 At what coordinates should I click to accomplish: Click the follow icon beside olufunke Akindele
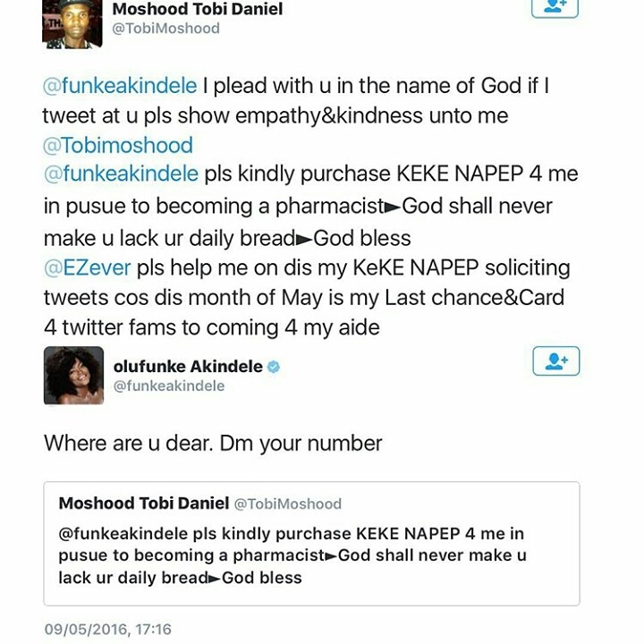[x=555, y=361]
